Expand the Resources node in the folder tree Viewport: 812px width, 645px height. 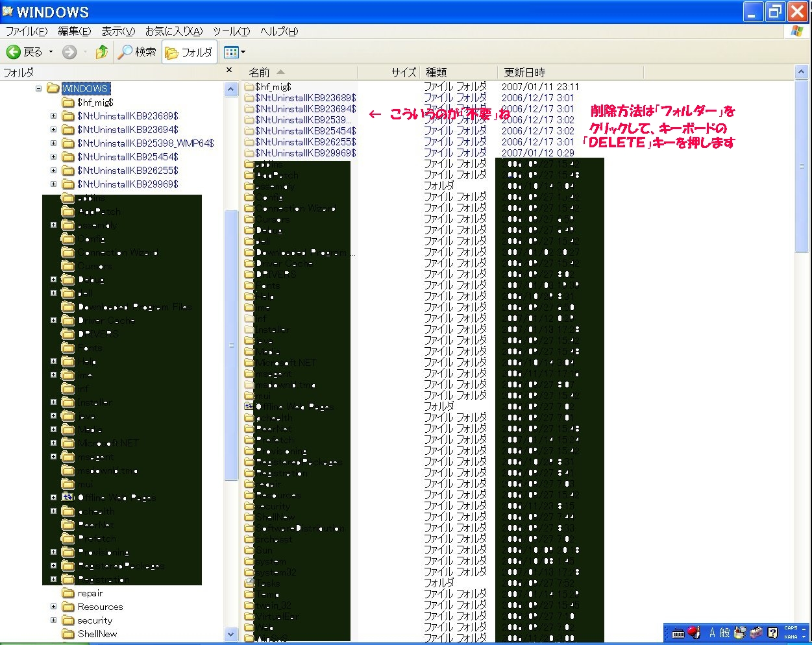tap(53, 607)
